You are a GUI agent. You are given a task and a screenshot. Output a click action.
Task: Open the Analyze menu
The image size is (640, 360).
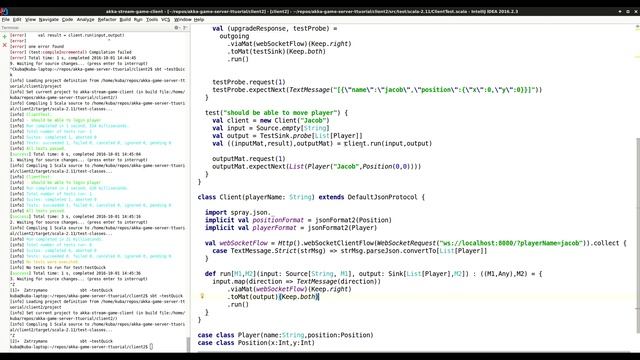pos(85,20)
